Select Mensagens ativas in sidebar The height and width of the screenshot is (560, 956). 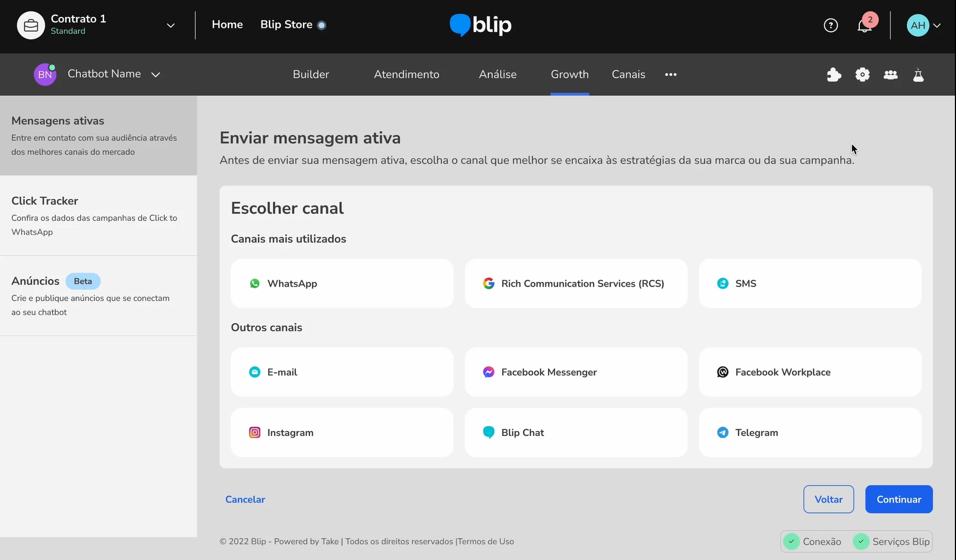point(98,136)
